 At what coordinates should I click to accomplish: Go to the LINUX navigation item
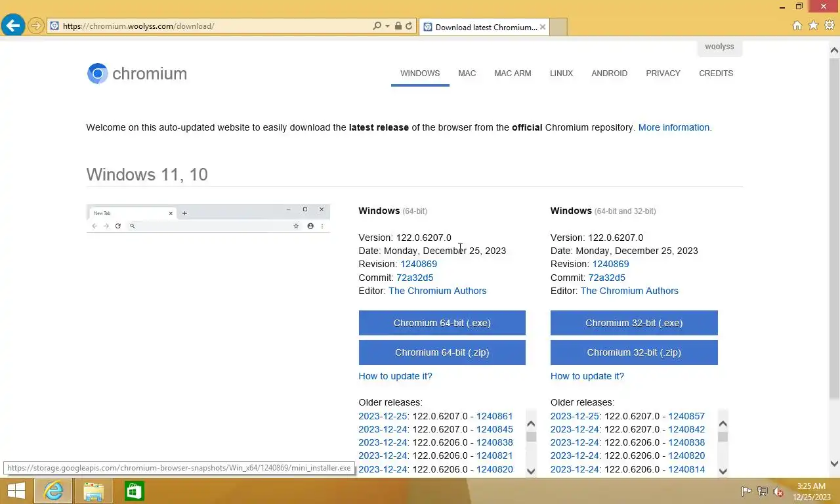point(561,73)
